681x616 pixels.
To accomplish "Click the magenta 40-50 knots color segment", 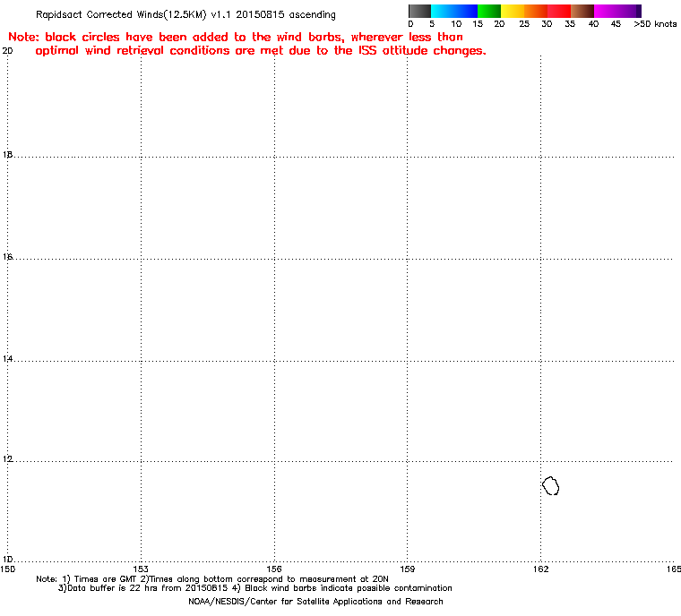I will (x=617, y=11).
